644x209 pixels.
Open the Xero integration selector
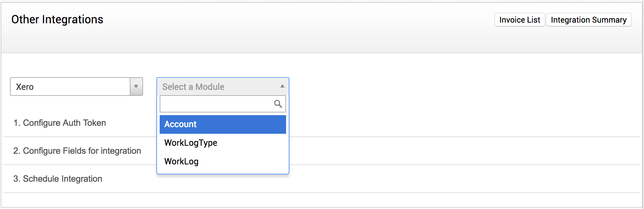pyautogui.click(x=71, y=87)
